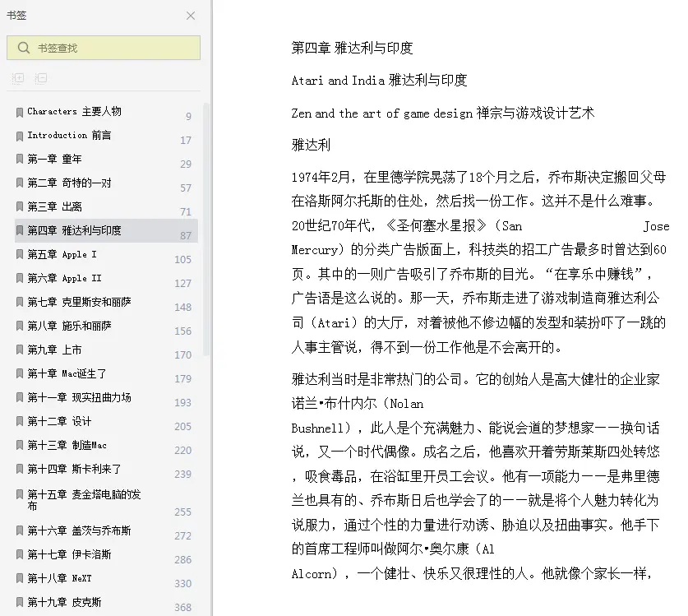Go to 第十三章 制造Mac
This screenshot has width=688, height=616.
point(67,445)
